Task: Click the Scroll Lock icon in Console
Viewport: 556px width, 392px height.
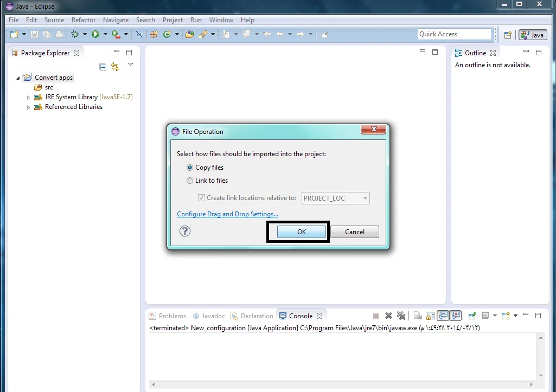Action: [430, 316]
